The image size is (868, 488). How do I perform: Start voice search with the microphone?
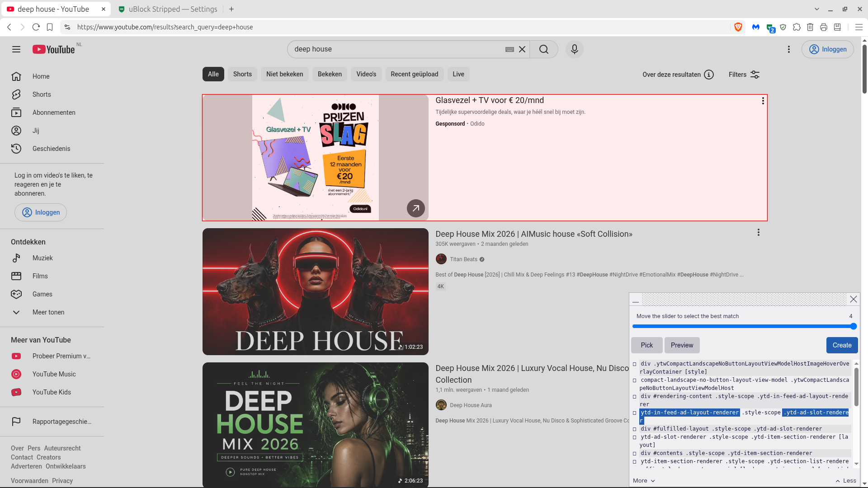coord(575,49)
